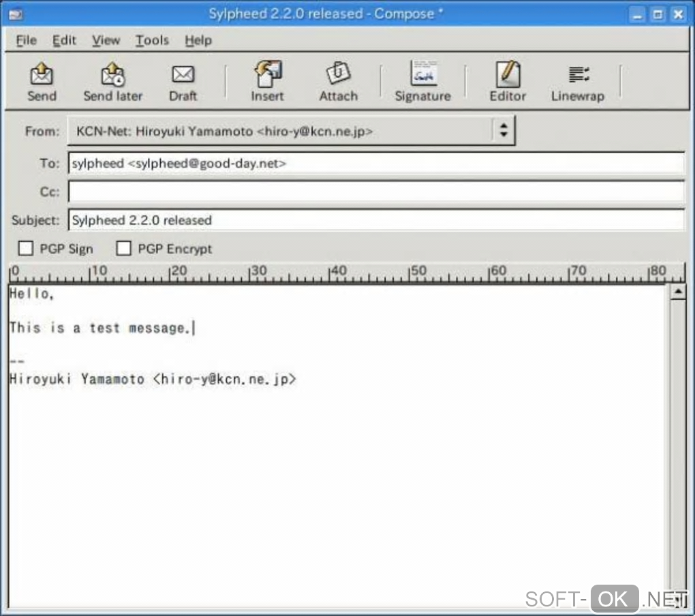The height and width of the screenshot is (616, 695).
Task: Click the Send later icon
Action: pos(112,74)
